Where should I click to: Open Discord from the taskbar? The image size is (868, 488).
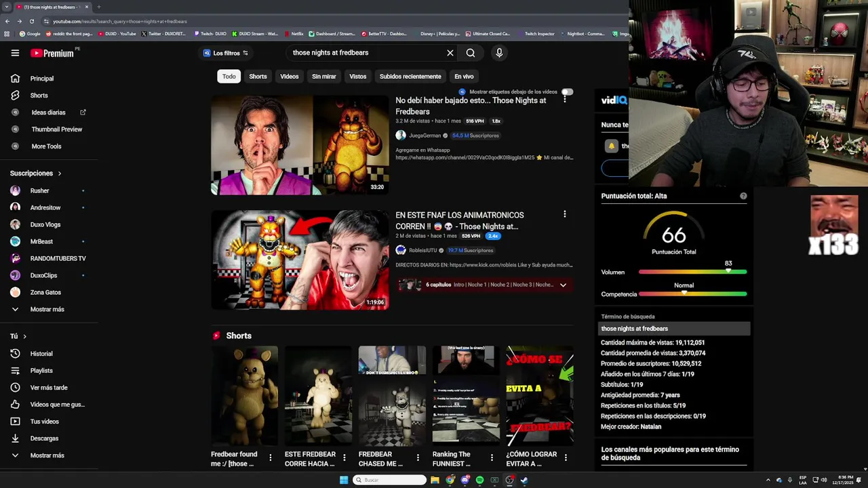coord(465,480)
